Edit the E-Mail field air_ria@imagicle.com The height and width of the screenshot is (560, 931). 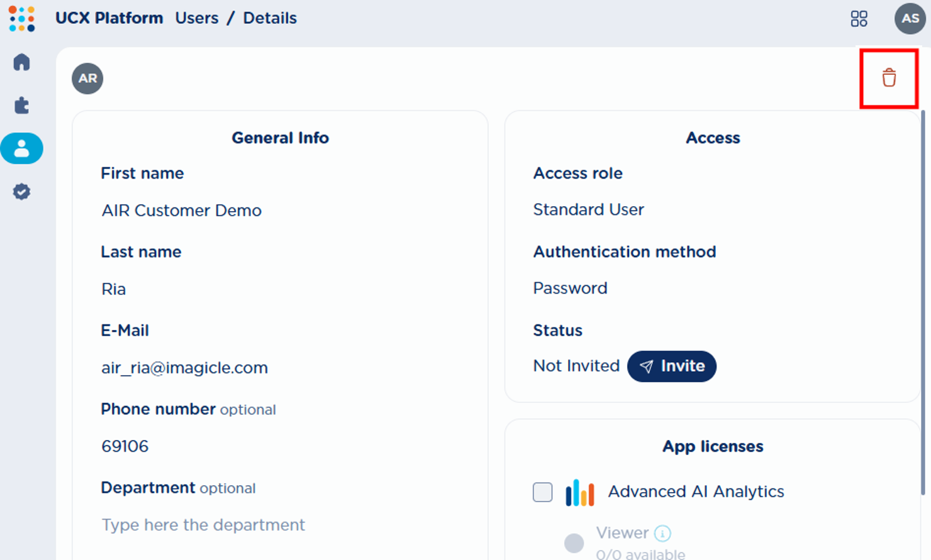[x=280, y=368]
